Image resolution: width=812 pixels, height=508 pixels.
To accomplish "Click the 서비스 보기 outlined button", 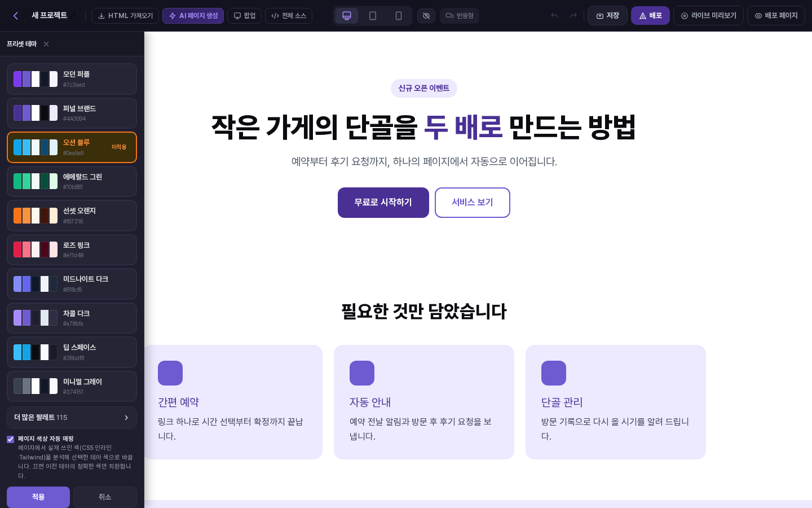I will click(473, 203).
